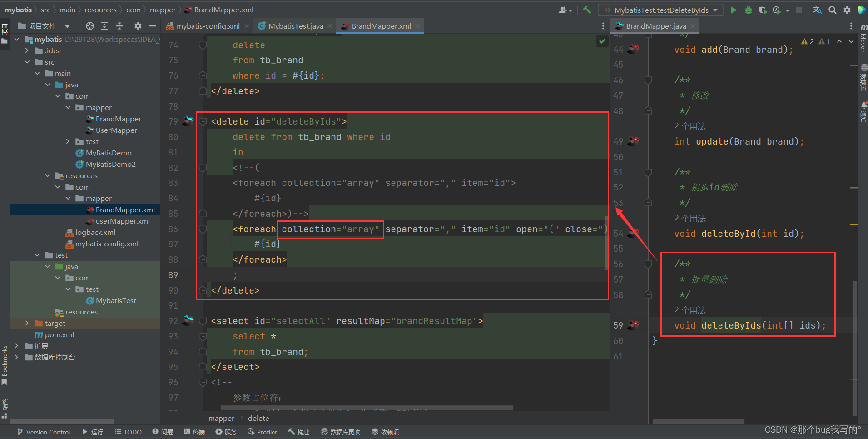
Task: Expand the target folder
Action: (x=27, y=324)
